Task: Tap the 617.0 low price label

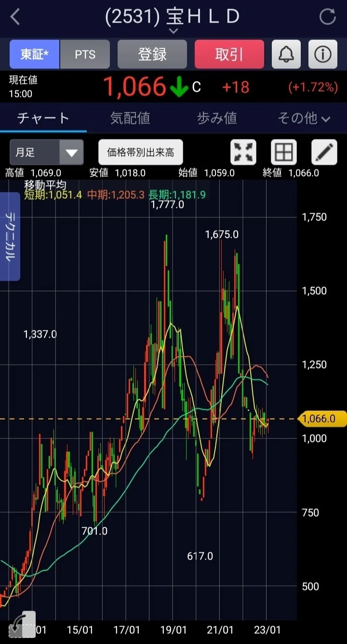Action: pos(200,556)
